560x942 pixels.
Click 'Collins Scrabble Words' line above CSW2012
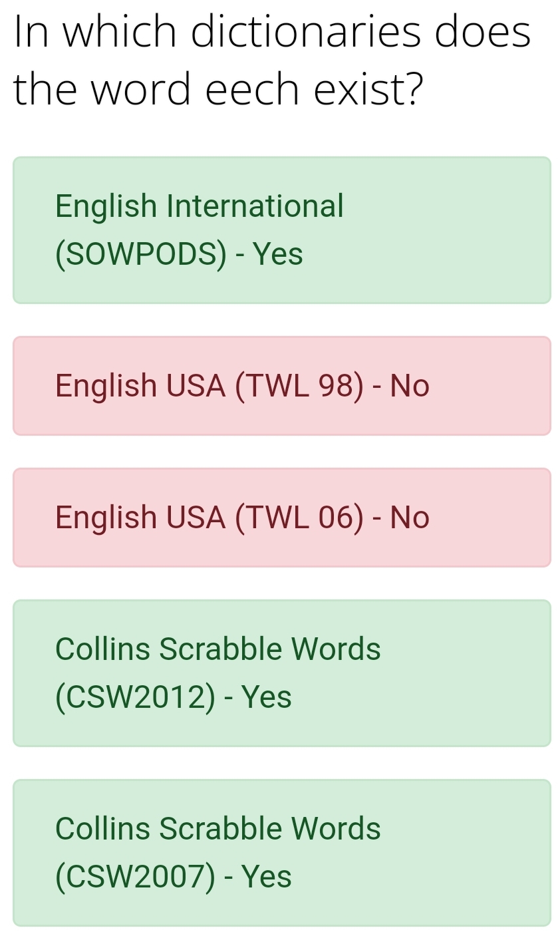[218, 649]
